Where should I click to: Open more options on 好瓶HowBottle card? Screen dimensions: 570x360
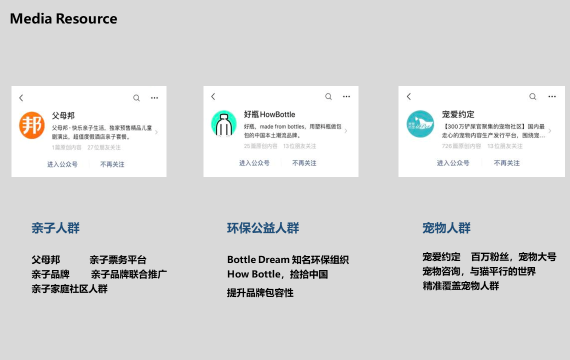346,96
